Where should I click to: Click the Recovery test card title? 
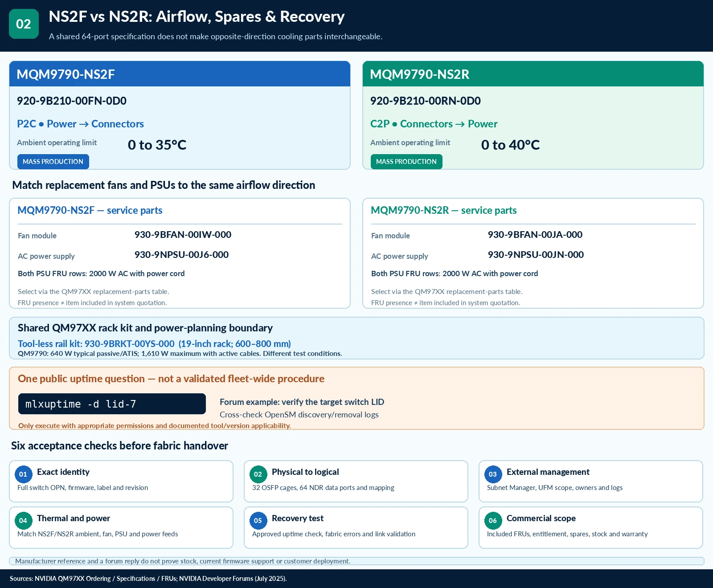(298, 519)
